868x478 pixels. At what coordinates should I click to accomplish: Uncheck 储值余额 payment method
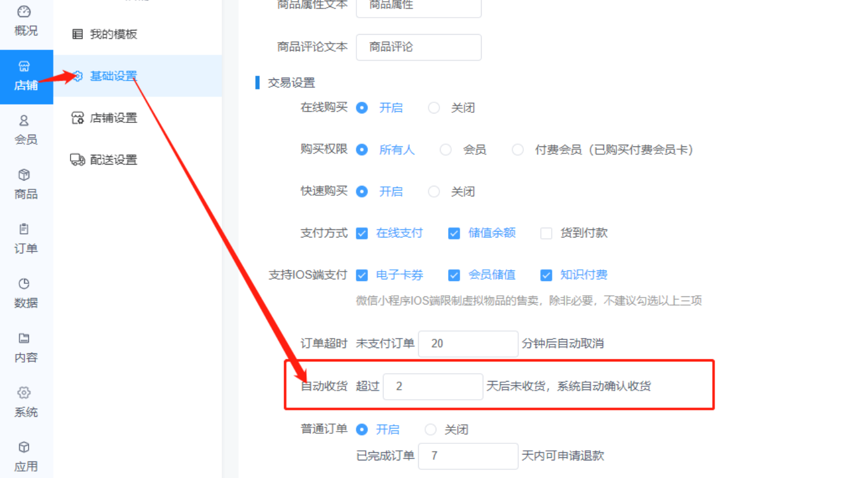454,233
